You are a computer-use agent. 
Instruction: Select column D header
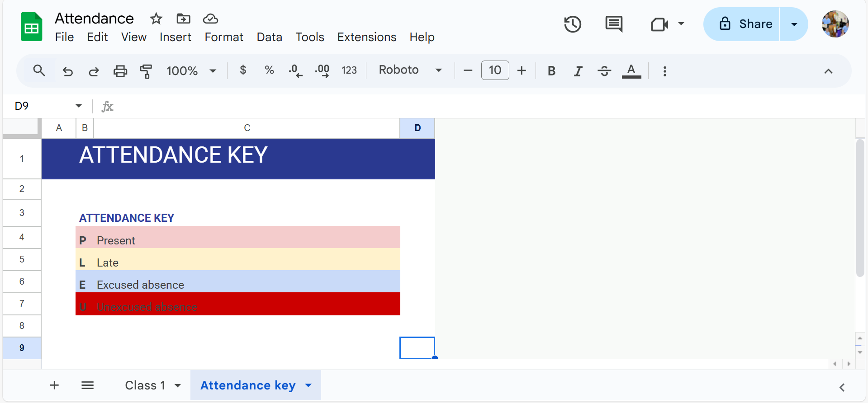point(417,128)
